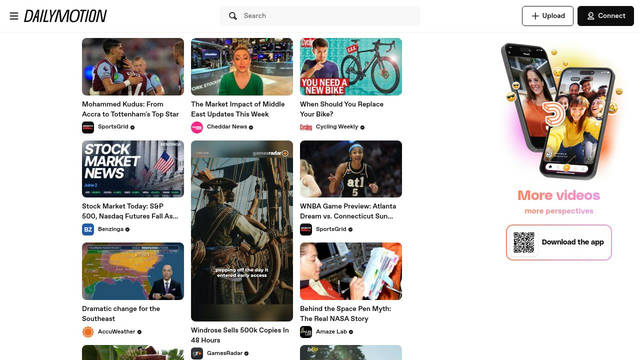
Task: Click the 'More videos' promo heading
Action: click(559, 196)
